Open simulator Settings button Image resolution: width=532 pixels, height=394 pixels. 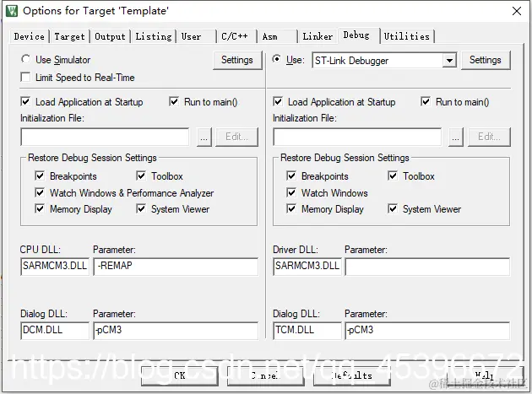pos(237,60)
